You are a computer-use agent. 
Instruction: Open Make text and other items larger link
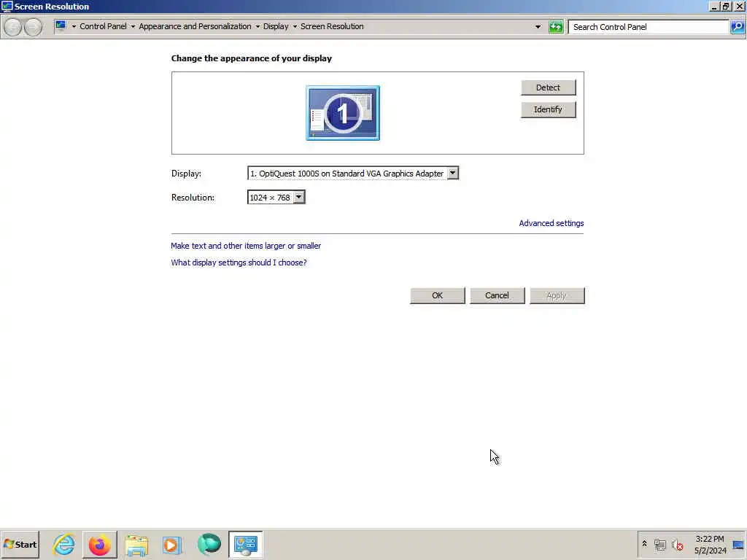pos(246,246)
